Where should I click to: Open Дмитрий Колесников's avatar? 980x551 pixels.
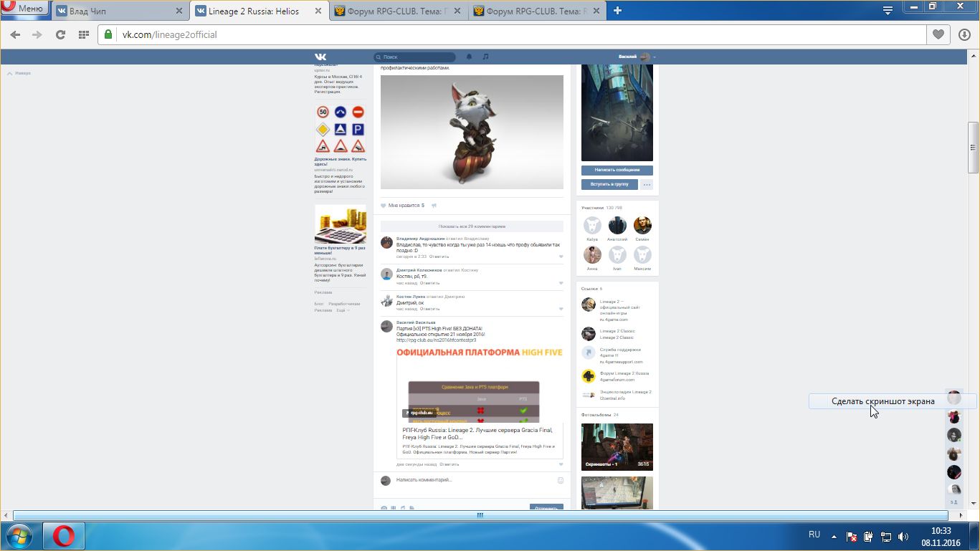click(x=386, y=274)
